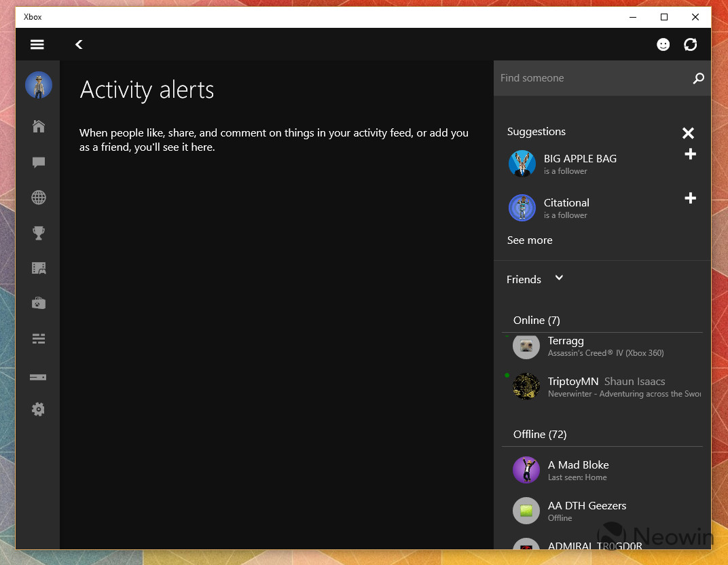728x565 pixels.
Task: Select friend Terragg
Action: click(602, 346)
